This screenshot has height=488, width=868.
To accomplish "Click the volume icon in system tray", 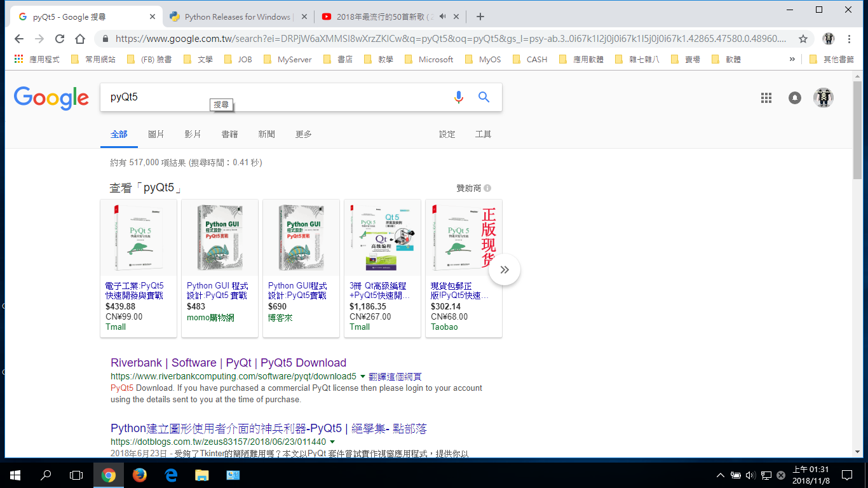I will 750,475.
